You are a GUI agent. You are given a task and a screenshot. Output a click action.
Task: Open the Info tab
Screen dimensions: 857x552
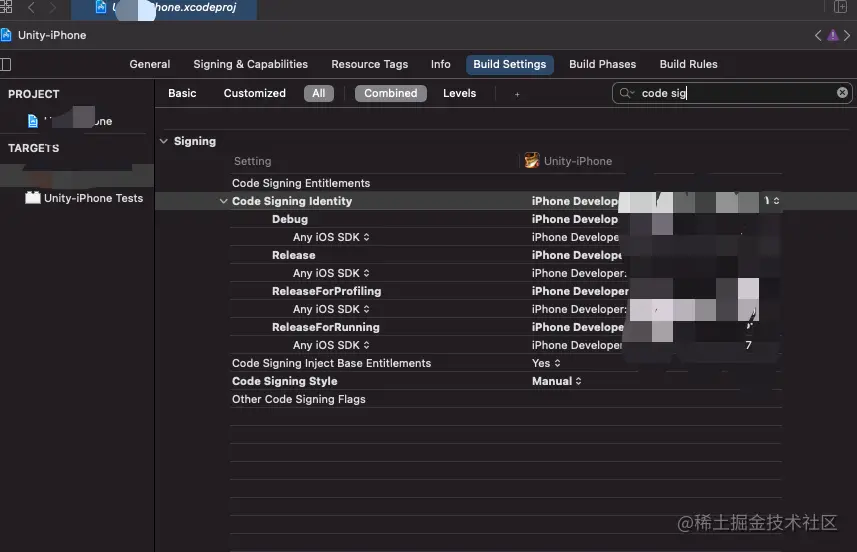pyautogui.click(x=441, y=64)
